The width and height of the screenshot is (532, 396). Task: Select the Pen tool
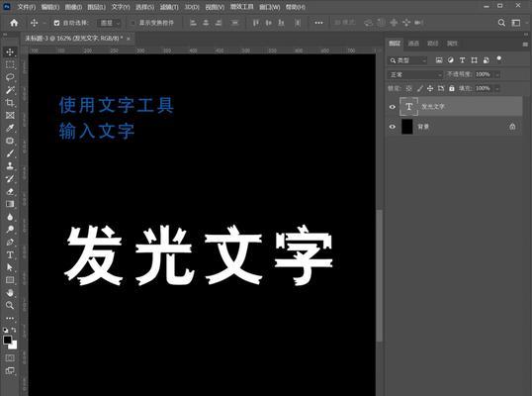point(10,243)
